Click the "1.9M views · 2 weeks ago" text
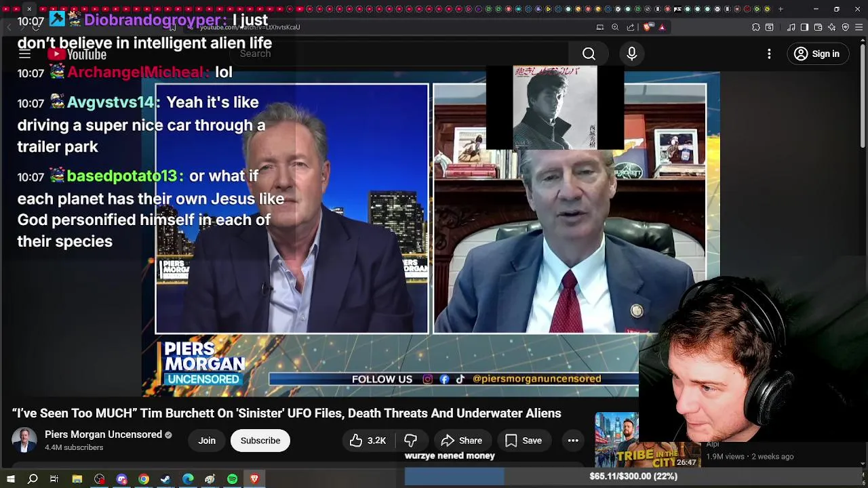The image size is (868, 488). (749, 457)
